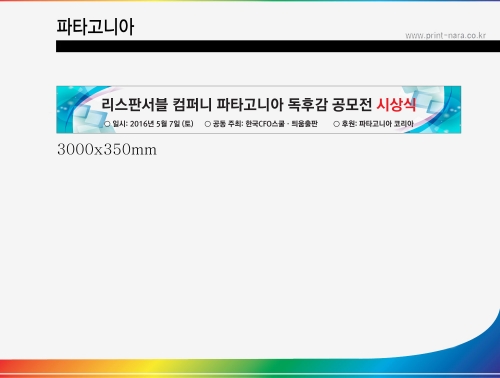Click the "3000x350mm" size label
This screenshot has height=378, width=500.
107,149
